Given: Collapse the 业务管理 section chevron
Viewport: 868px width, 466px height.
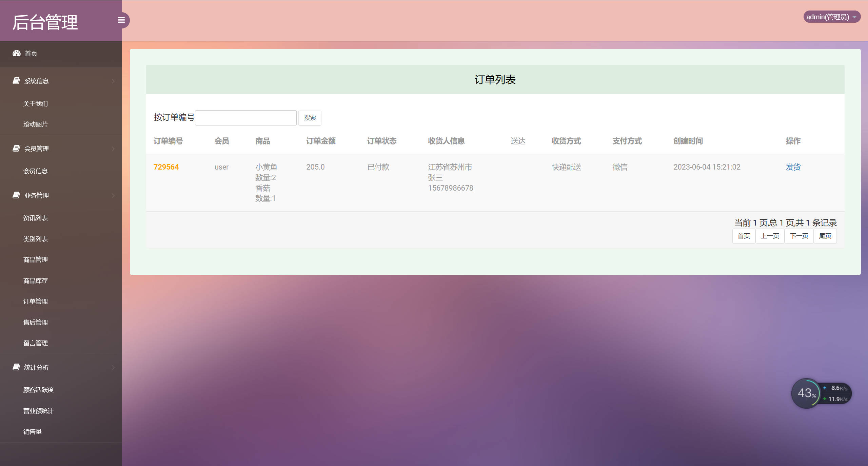Looking at the screenshot, I should [113, 195].
